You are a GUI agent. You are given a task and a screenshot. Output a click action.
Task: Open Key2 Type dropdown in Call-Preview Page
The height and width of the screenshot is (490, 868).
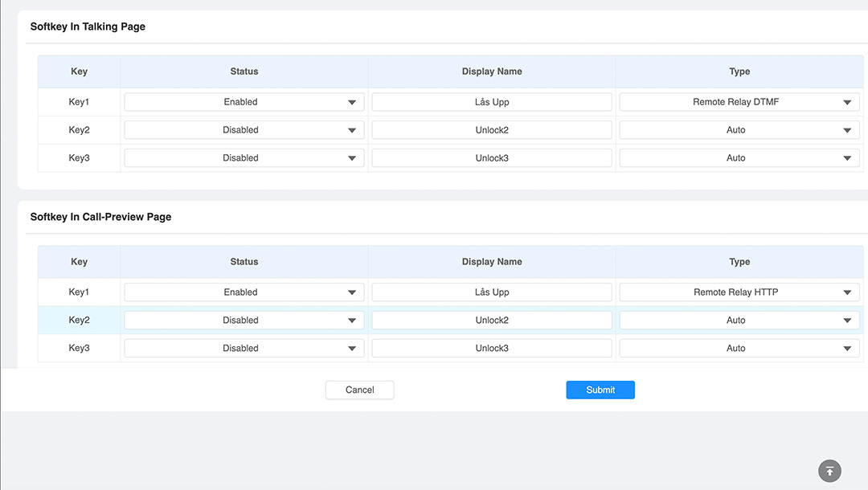[x=739, y=321]
